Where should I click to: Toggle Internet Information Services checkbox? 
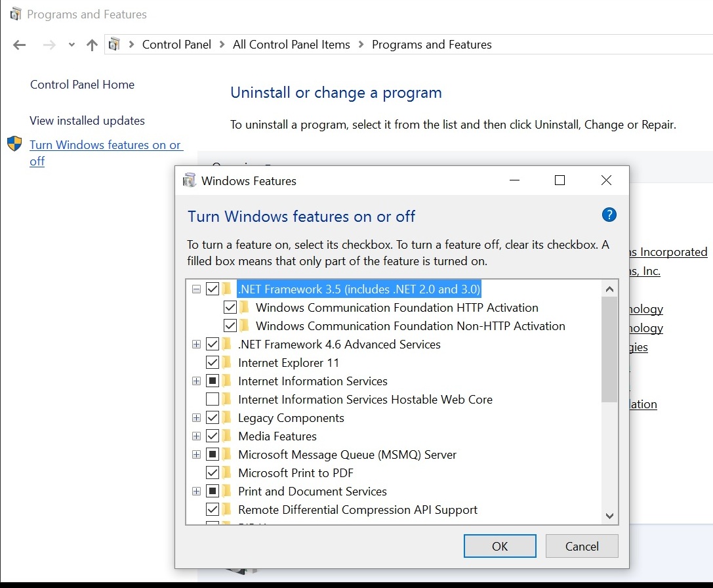[x=213, y=381]
